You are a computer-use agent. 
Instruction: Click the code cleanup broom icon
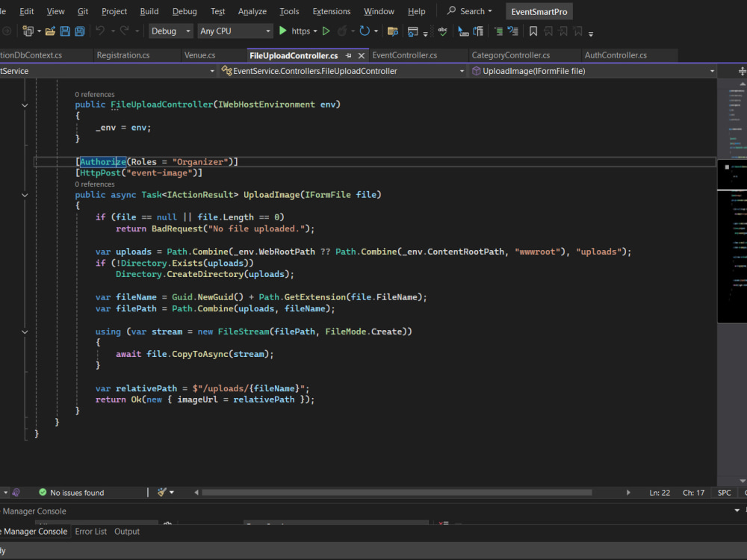(162, 492)
